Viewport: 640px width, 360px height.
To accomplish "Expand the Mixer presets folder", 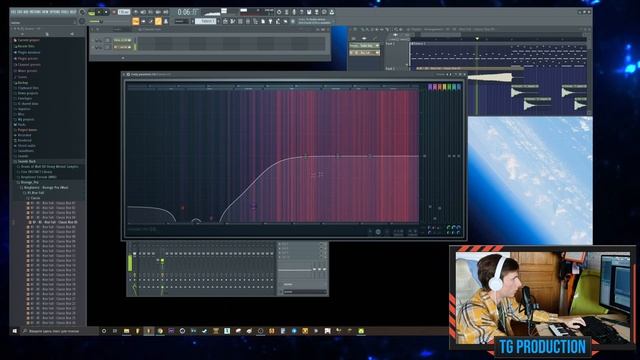I will (26, 71).
